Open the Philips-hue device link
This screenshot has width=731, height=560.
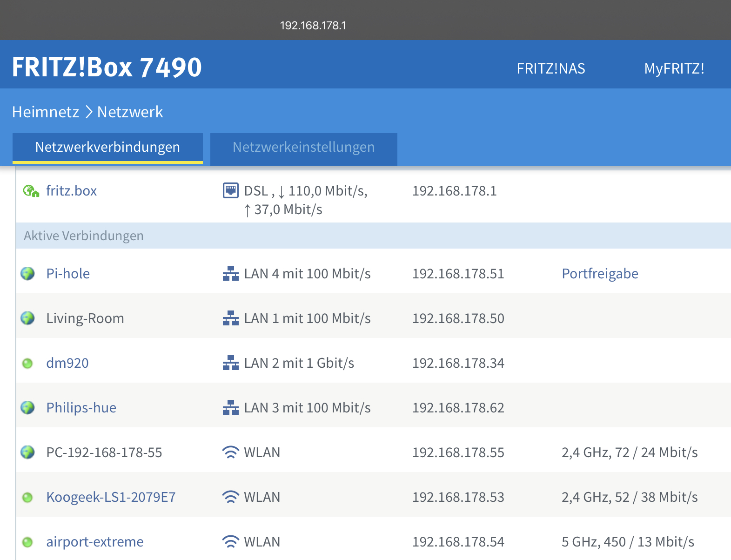81,408
